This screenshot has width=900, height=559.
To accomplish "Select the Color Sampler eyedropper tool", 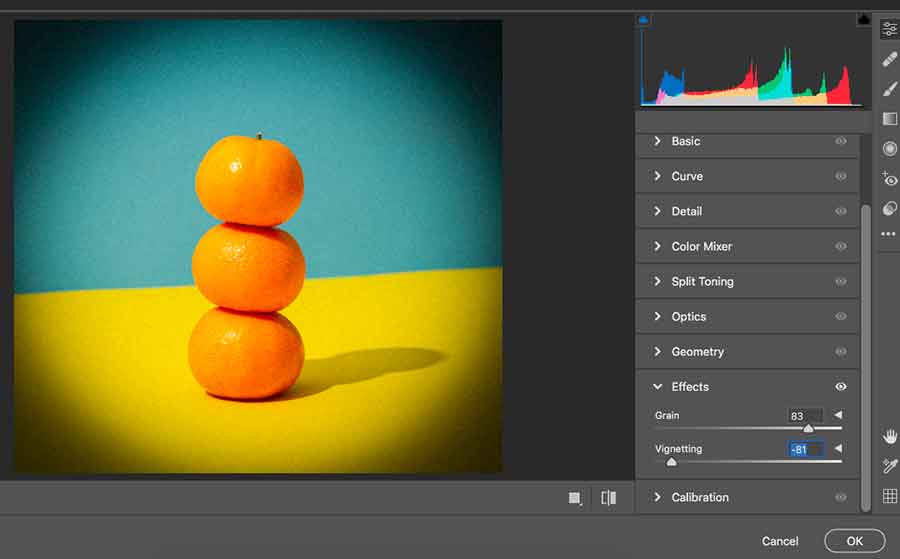I will pyautogui.click(x=890, y=466).
